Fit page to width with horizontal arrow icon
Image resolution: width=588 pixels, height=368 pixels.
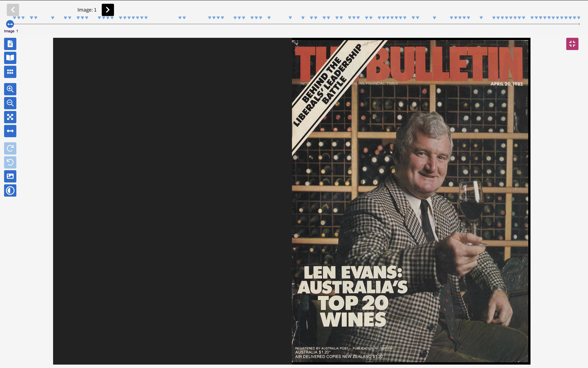10,131
